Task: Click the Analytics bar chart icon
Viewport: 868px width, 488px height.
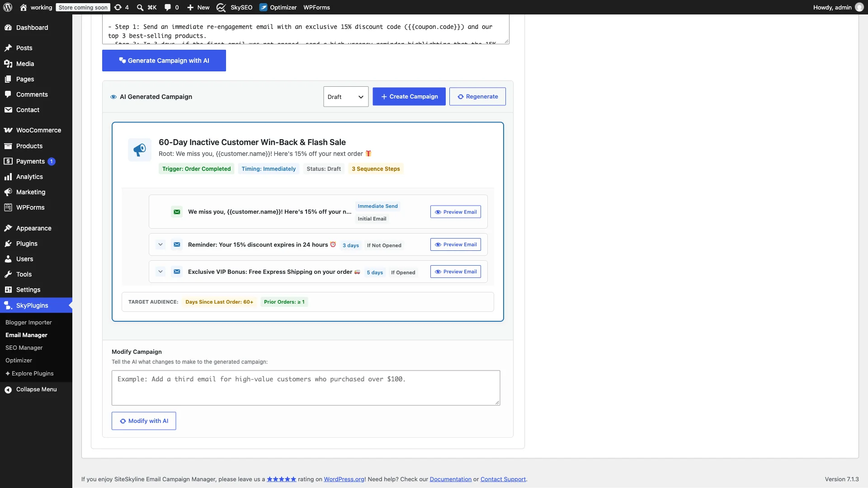Action: click(x=8, y=177)
